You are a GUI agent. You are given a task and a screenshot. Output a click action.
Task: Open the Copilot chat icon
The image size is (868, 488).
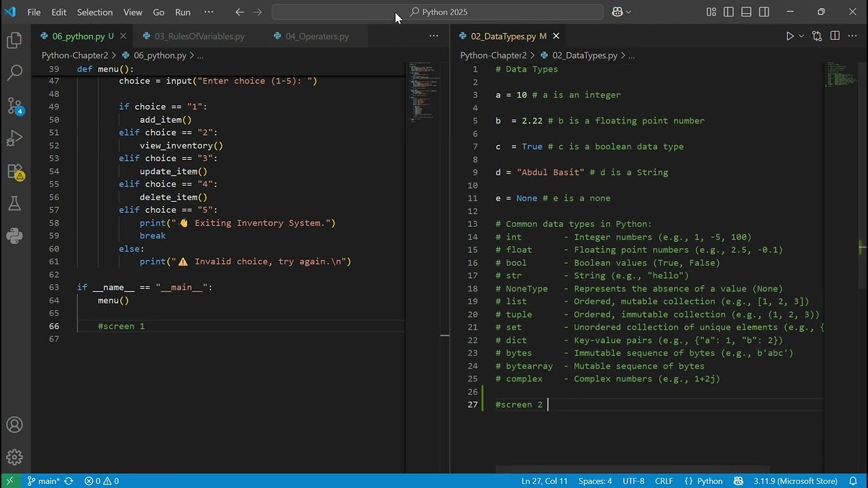pos(617,12)
